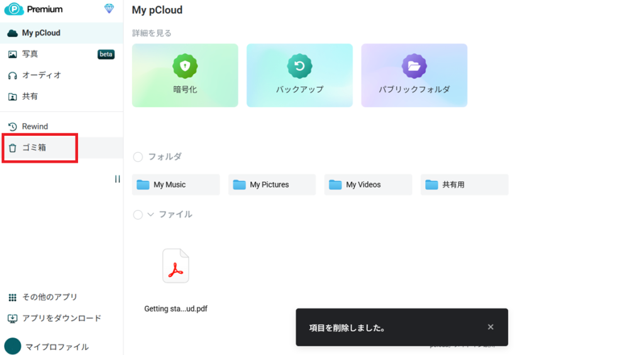Select all files with ファイル checkbox

138,215
